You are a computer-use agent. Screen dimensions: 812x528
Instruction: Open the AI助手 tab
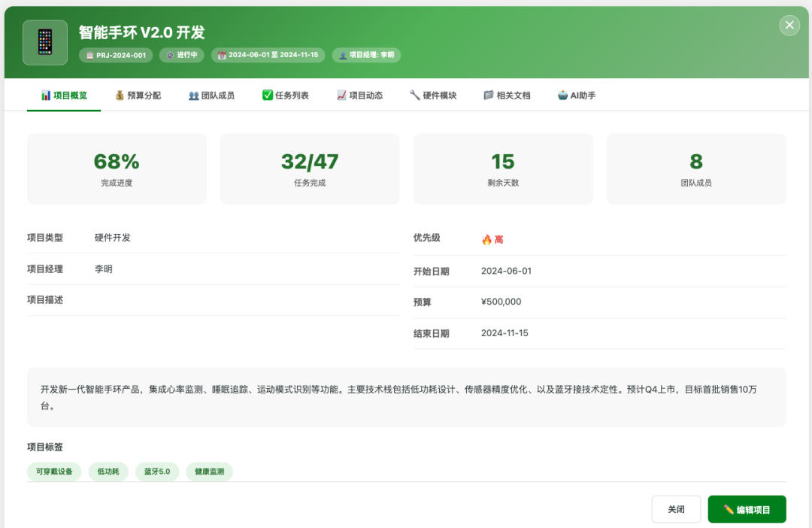579,95
